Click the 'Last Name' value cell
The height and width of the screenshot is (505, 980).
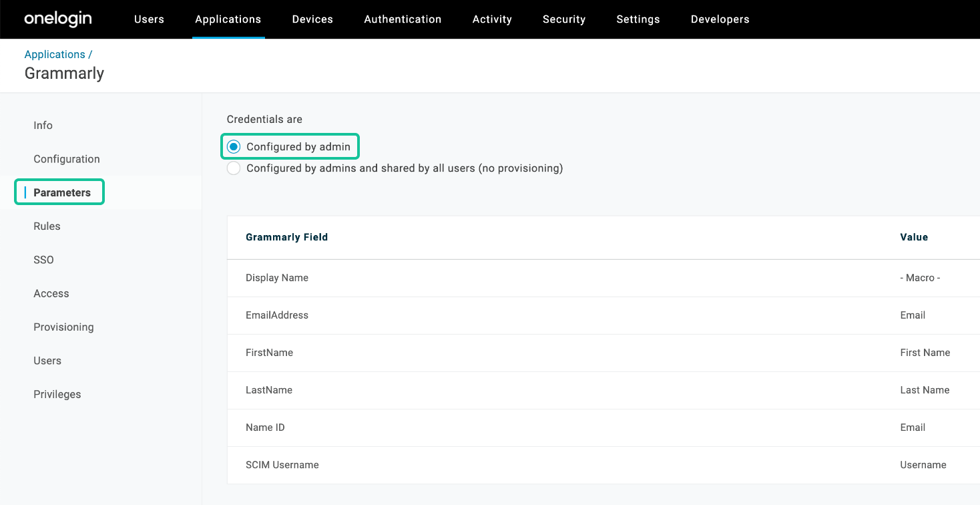[x=925, y=390]
